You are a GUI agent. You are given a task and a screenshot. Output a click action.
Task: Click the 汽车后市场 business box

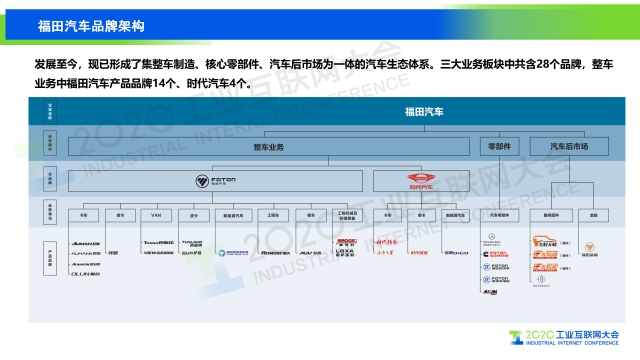[569, 147]
